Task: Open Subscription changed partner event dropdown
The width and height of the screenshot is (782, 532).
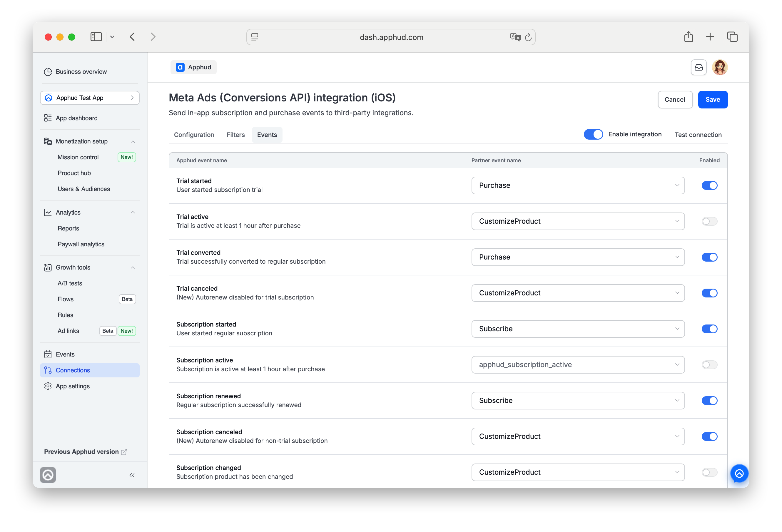Action: (578, 472)
